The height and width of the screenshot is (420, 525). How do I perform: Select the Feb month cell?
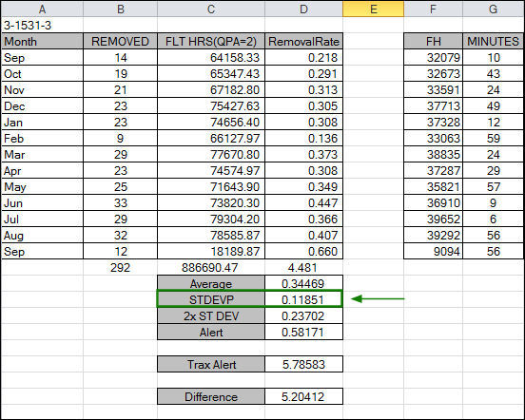[x=42, y=138]
